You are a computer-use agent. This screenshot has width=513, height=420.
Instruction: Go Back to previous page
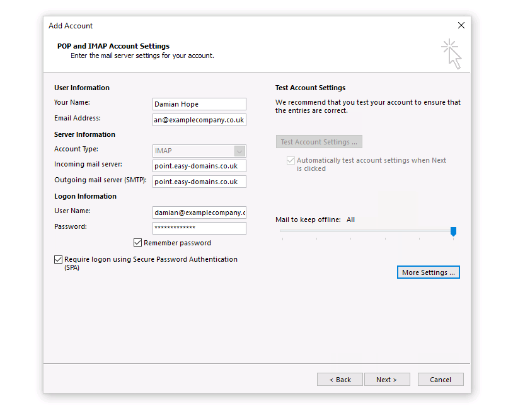click(x=340, y=380)
